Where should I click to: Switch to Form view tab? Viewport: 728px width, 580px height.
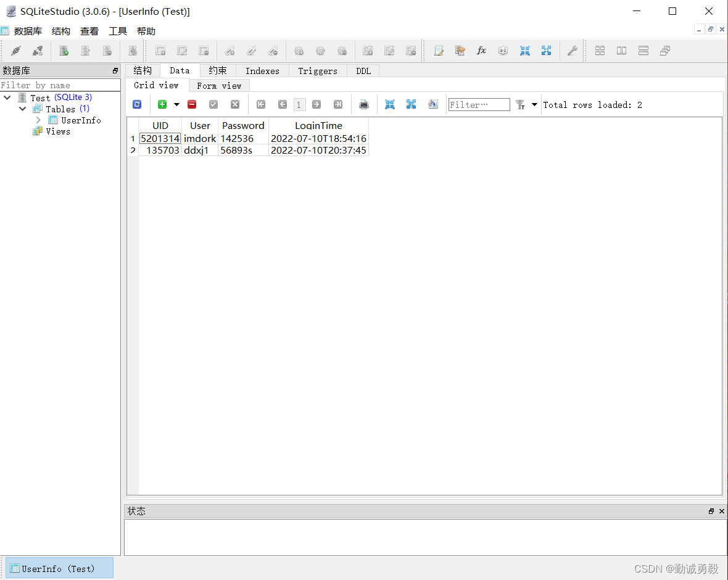pos(219,86)
